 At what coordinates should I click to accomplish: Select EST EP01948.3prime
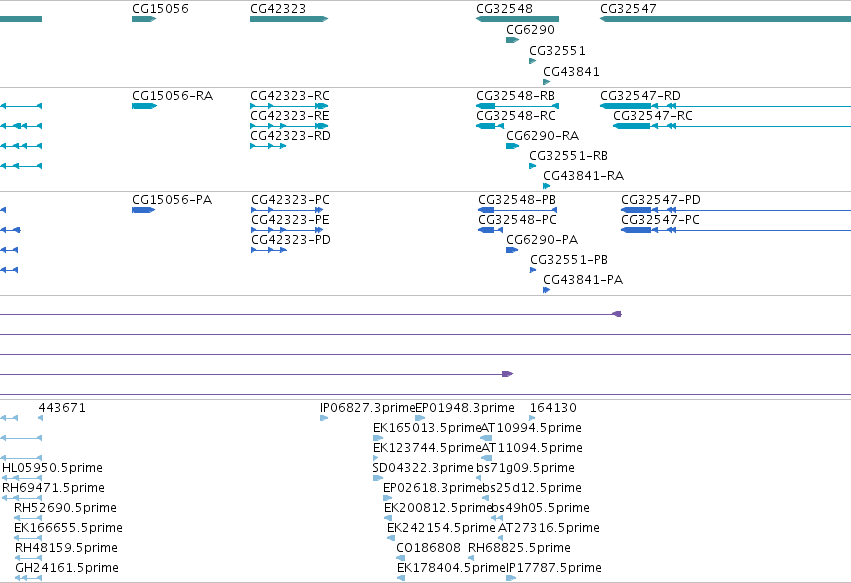pos(465,408)
